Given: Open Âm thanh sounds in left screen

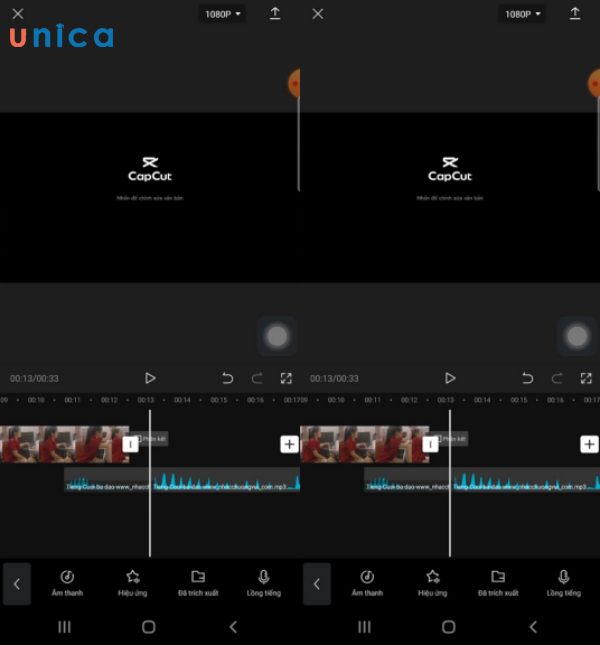Looking at the screenshot, I should [67, 584].
